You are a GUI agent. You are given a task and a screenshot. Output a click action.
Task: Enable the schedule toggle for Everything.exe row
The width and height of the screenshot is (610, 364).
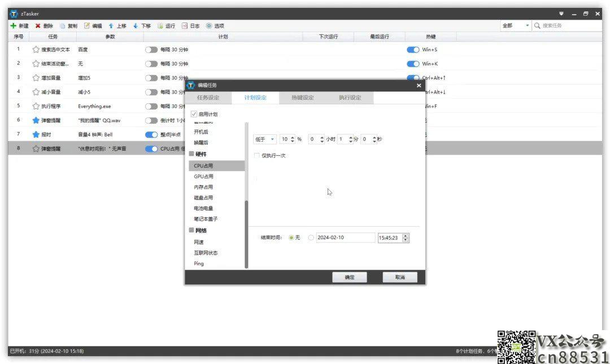(x=151, y=107)
